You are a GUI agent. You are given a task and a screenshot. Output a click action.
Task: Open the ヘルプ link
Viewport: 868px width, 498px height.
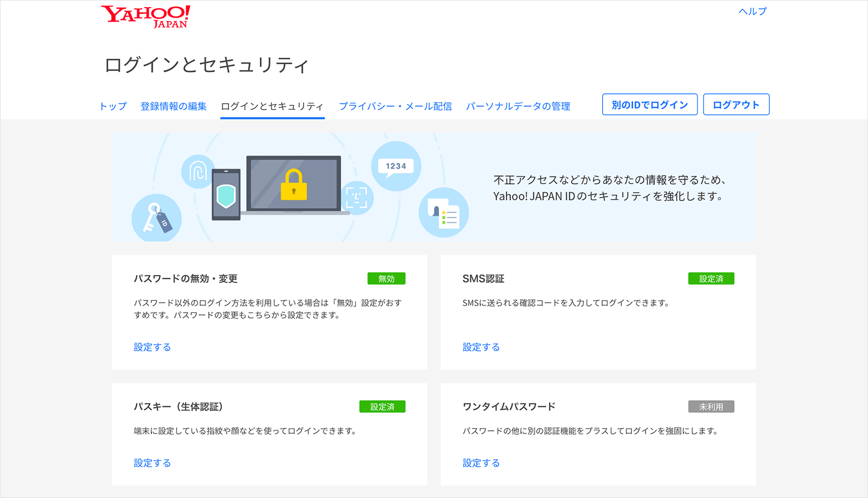(753, 12)
